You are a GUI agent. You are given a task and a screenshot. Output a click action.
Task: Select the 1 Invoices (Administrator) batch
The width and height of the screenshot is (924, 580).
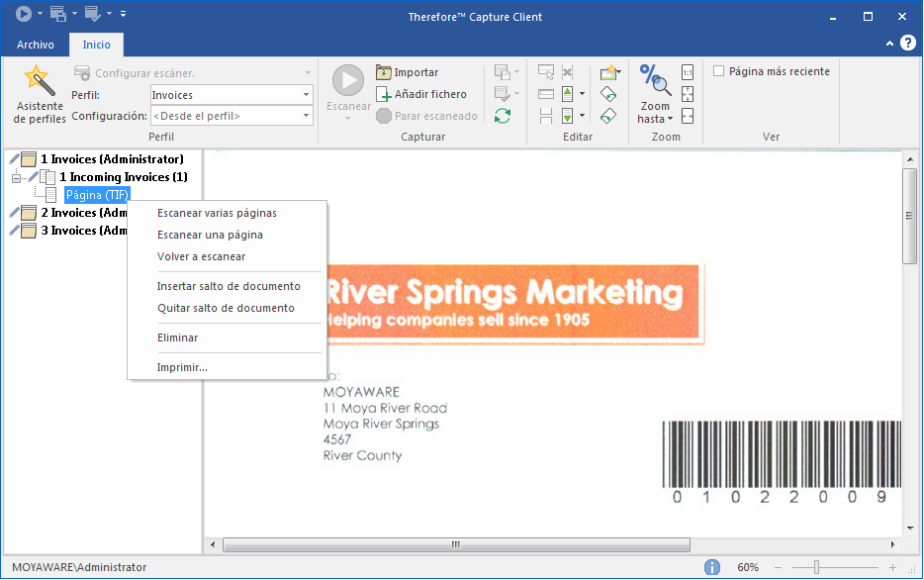(112, 159)
